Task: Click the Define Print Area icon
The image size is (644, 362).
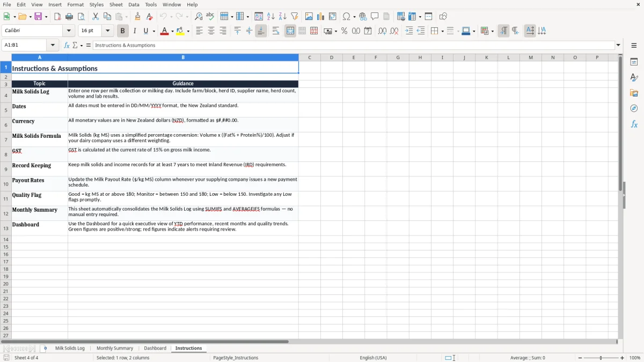Action: point(401,17)
